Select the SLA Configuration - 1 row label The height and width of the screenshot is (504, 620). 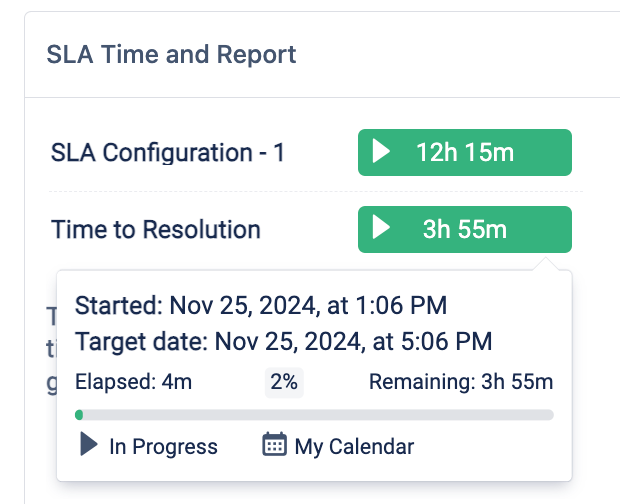point(168,153)
